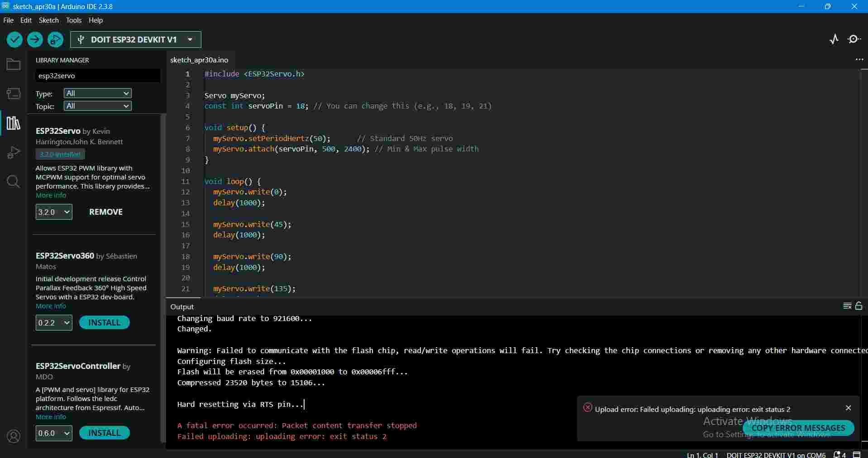Open ESP32Servo version 3.2.0 dropdown
The width and height of the screenshot is (868, 458).
54,212
